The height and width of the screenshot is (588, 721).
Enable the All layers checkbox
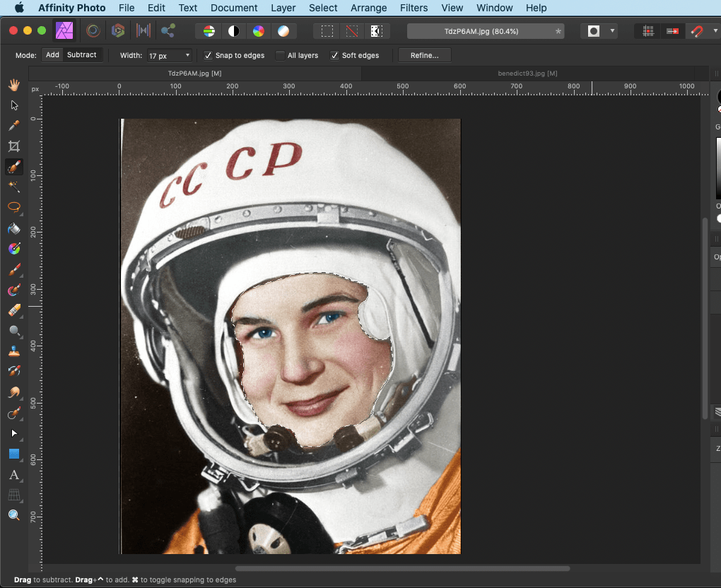coord(280,55)
